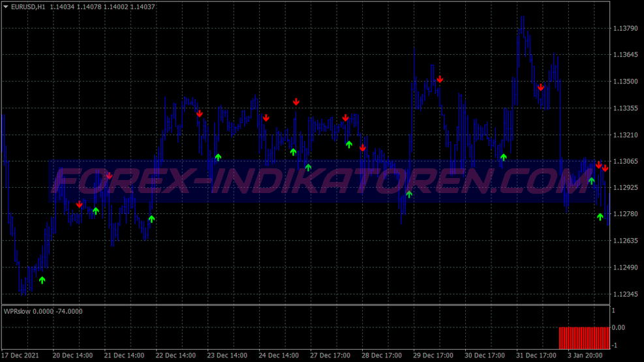Click the 31 Dec 17:00 time label
Screen dimensions: 644x362
[x=536, y=355]
